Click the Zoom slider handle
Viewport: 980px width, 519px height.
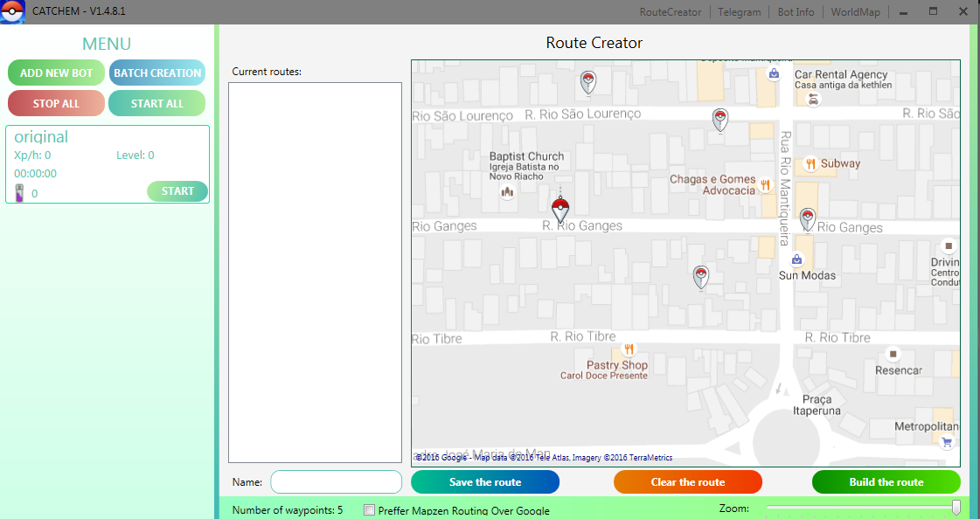956,507
